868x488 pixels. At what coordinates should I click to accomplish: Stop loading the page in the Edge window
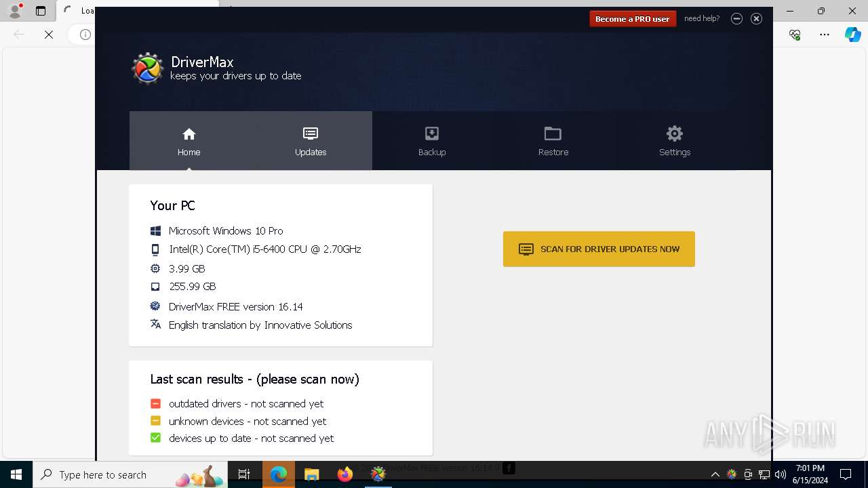click(x=49, y=35)
